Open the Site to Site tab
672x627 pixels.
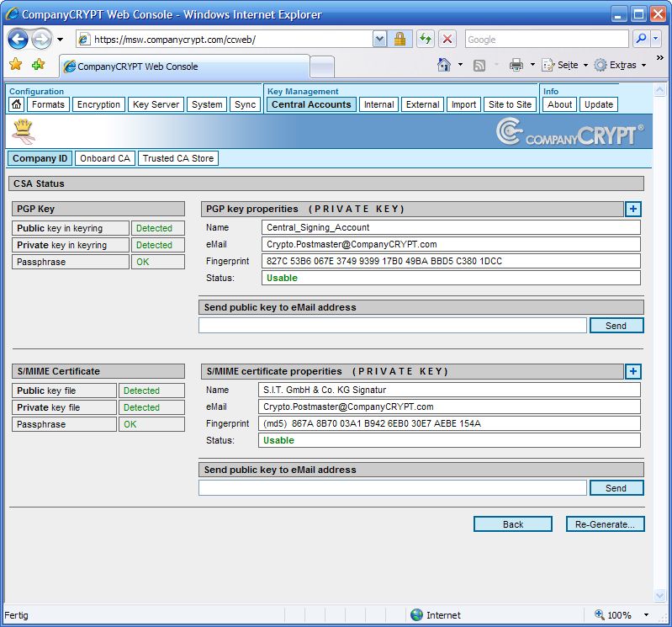(510, 104)
